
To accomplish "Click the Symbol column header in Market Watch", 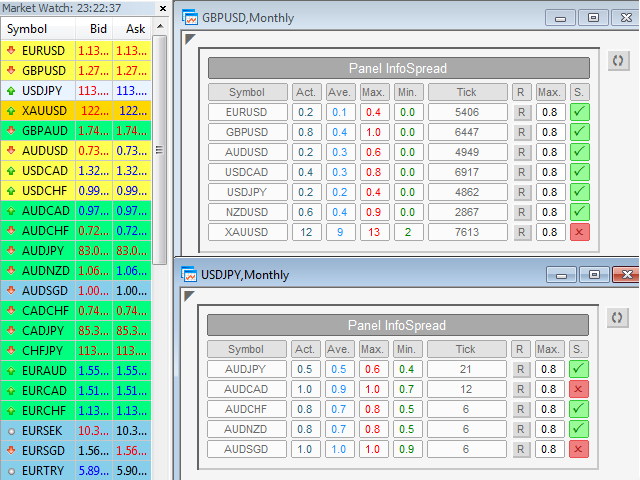I will pos(28,29).
